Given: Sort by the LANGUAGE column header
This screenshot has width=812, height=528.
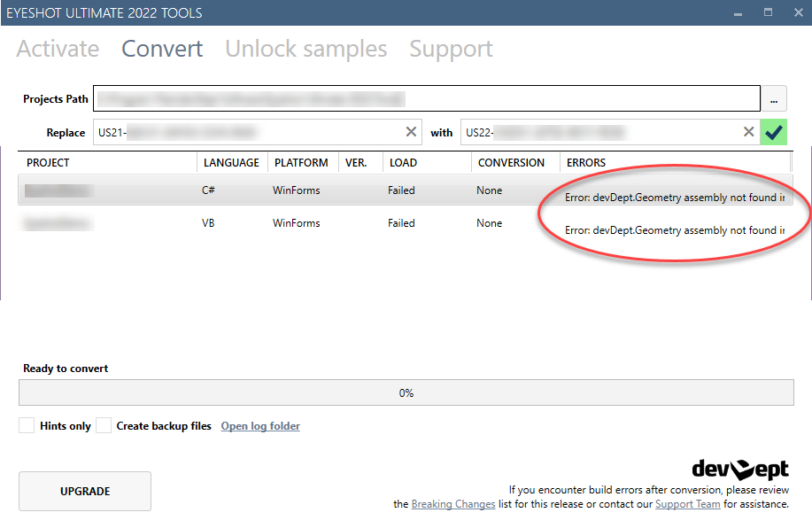Looking at the screenshot, I should click(x=231, y=163).
